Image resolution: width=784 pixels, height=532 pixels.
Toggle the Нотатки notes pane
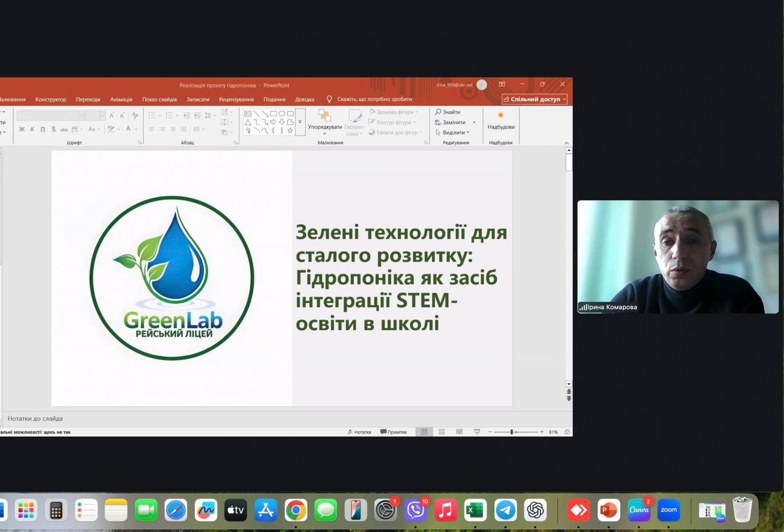pos(359,432)
